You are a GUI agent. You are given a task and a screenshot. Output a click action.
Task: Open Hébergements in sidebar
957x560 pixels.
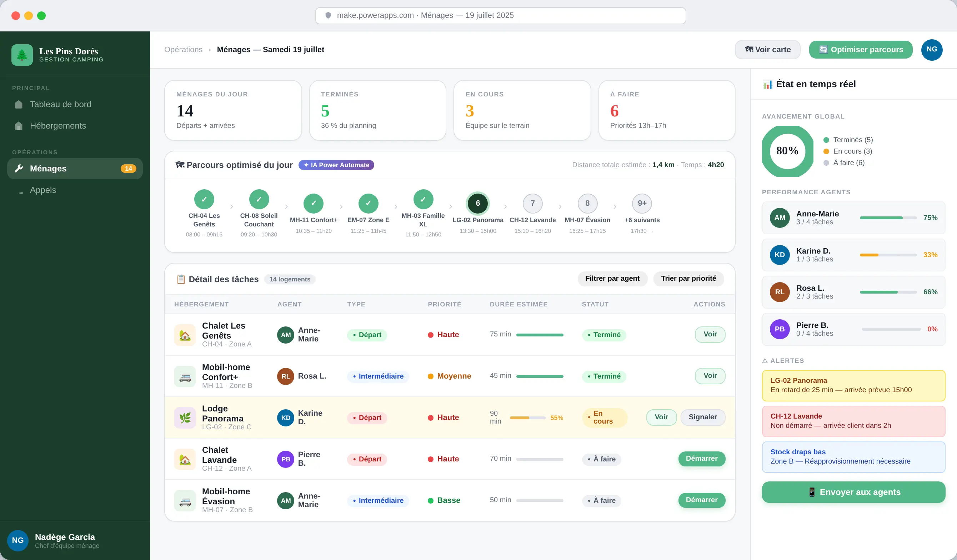pos(75,126)
